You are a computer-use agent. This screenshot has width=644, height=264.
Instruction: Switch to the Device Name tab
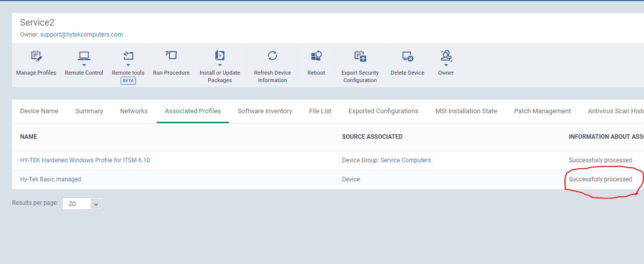39,111
